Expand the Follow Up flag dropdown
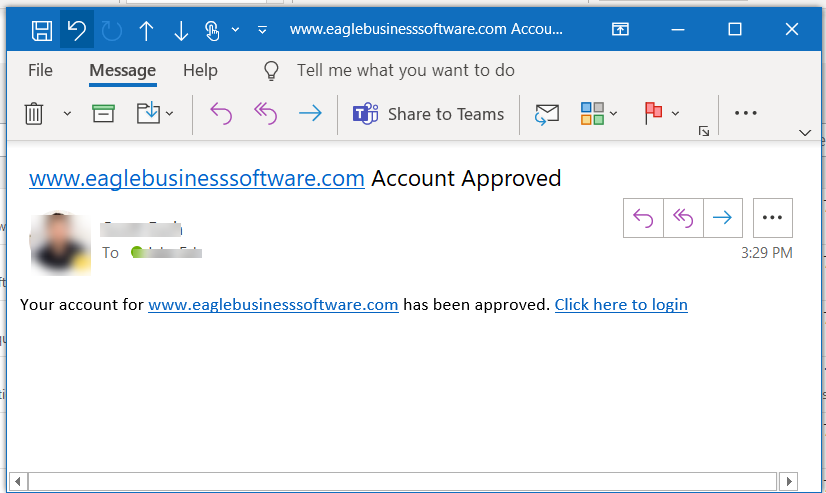The image size is (826, 493). pyautogui.click(x=676, y=114)
